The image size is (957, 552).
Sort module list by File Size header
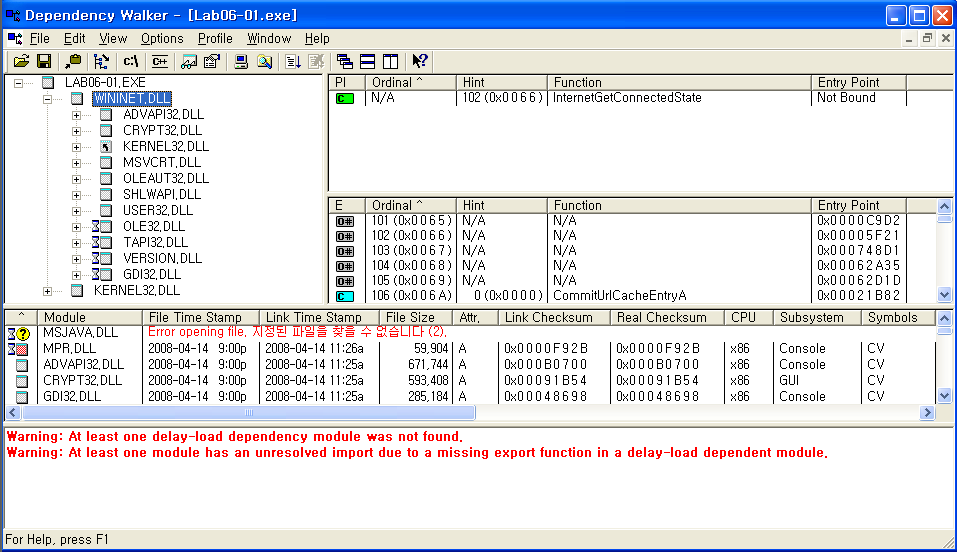415,318
